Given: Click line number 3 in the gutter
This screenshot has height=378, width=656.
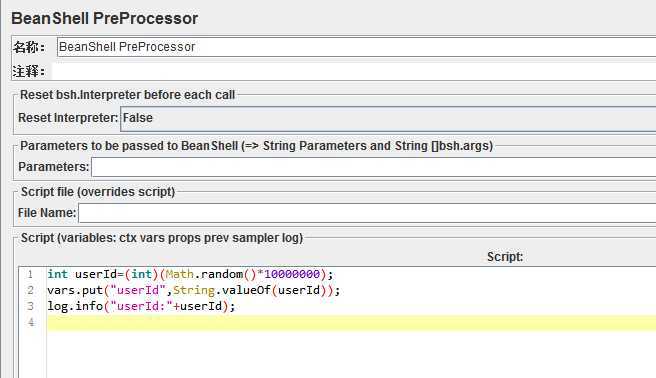Looking at the screenshot, I should click(x=31, y=306).
